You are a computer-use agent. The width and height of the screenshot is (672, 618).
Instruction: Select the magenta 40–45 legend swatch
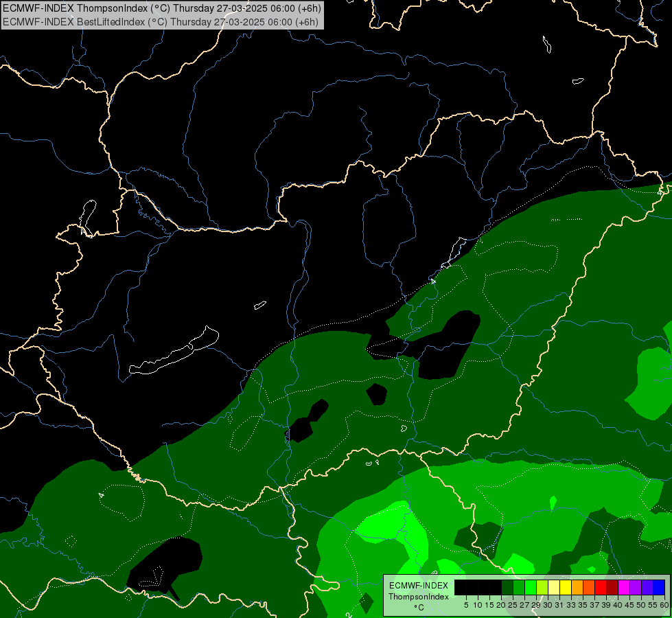[x=624, y=587]
